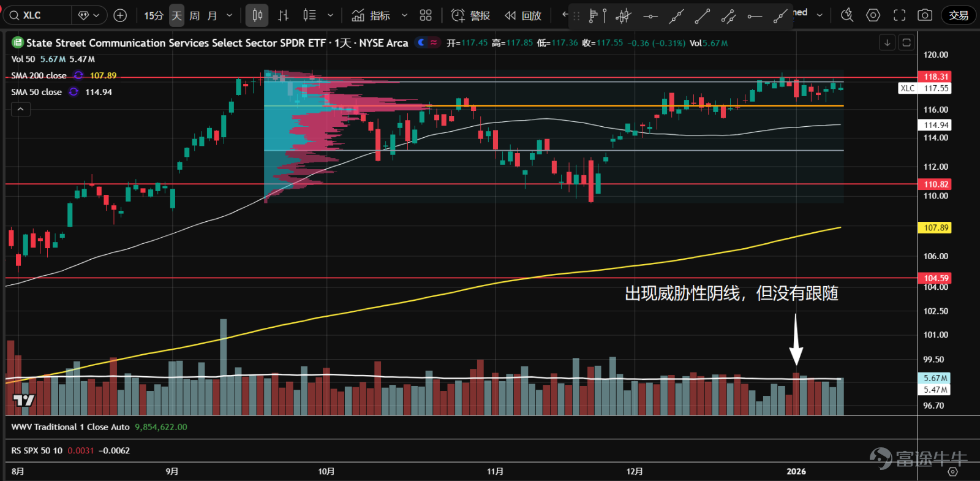The image size is (980, 481).
Task: Select the 出现威胁性阴线 text annotation
Action: (731, 294)
